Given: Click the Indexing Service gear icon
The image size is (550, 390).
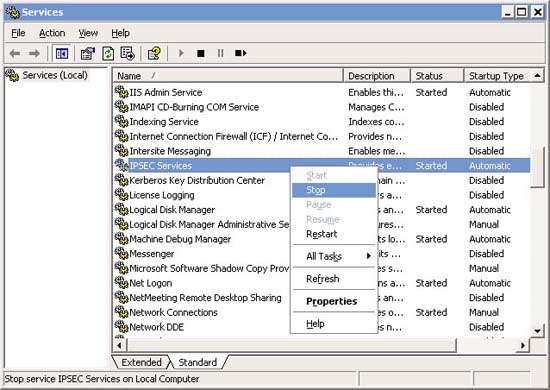Looking at the screenshot, I should click(121, 121).
